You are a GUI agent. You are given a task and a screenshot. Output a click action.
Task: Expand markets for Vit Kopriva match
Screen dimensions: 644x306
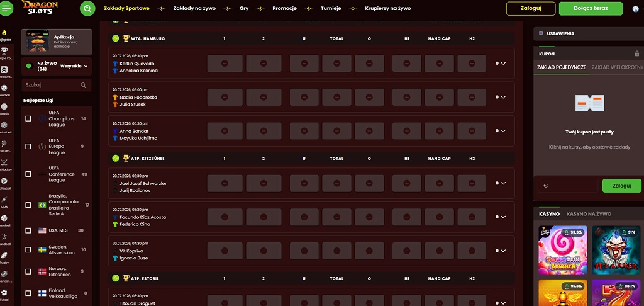click(501, 251)
